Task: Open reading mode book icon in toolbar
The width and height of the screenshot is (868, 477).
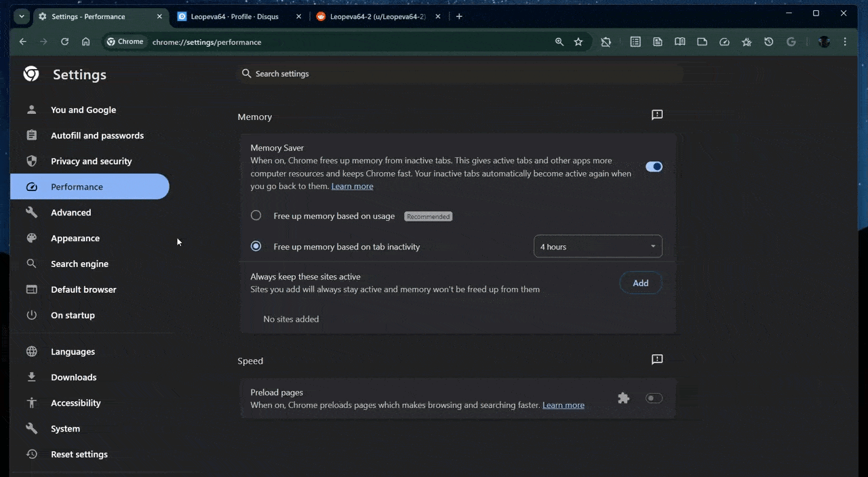Action: pyautogui.click(x=679, y=42)
